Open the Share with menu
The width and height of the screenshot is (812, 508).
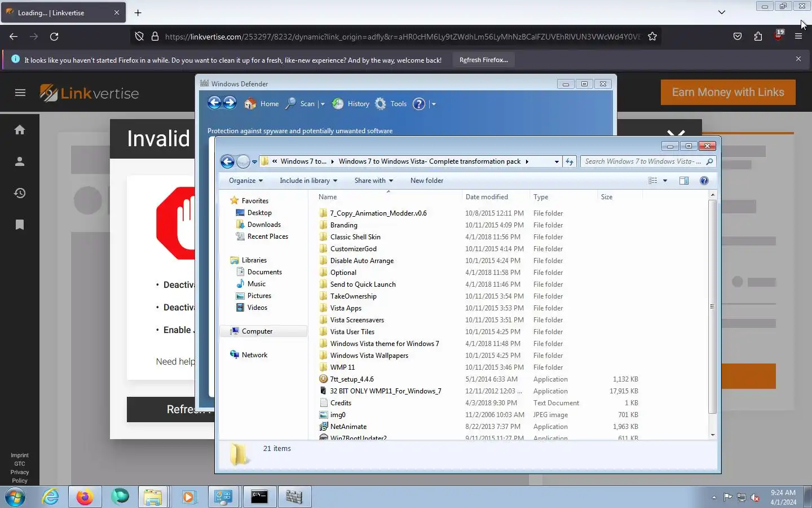(374, 181)
